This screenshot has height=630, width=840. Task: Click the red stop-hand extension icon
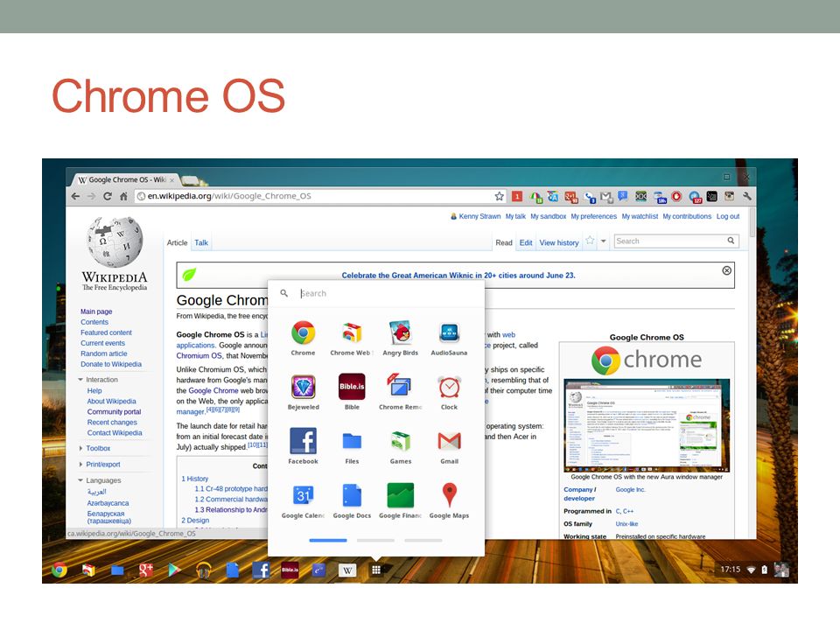(x=676, y=196)
